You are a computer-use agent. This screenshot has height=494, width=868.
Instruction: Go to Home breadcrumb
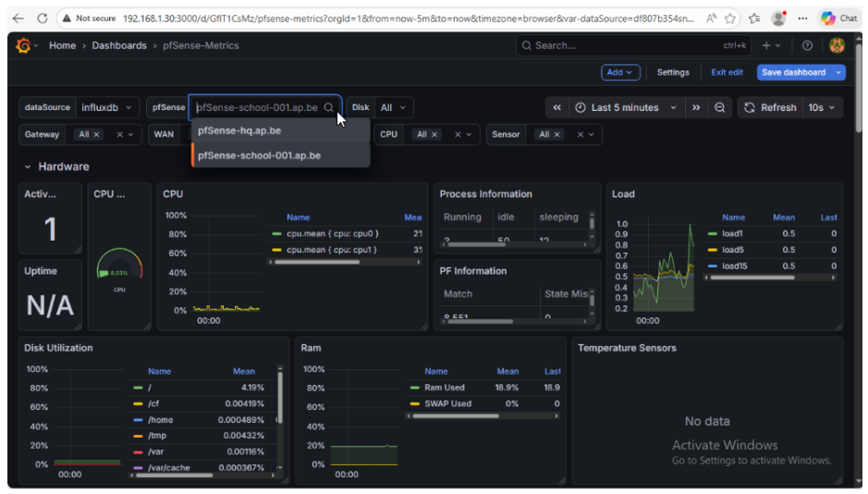tap(62, 45)
